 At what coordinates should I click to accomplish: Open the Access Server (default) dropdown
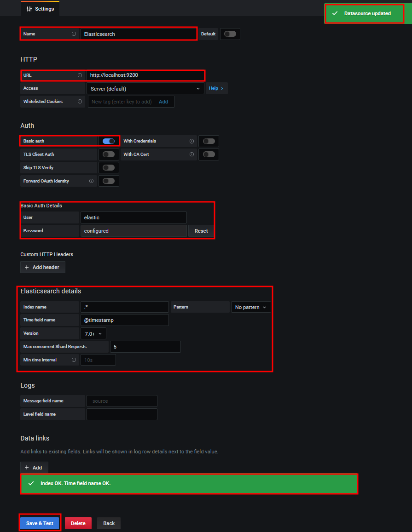145,89
